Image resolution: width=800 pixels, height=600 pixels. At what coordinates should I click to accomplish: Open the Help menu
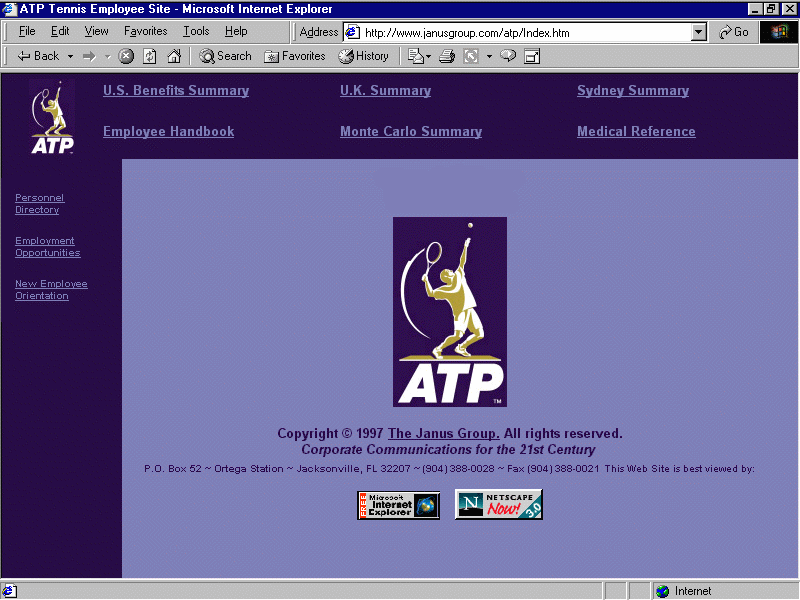[x=236, y=32]
